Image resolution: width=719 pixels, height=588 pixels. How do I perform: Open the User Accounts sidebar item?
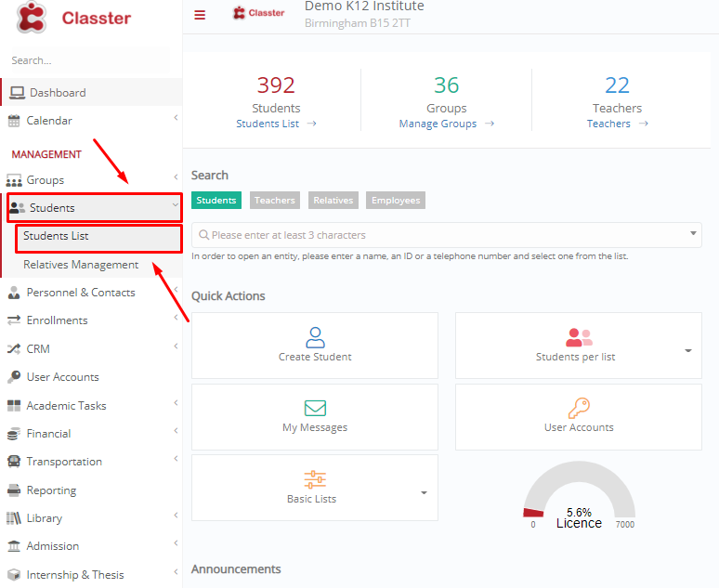63,377
